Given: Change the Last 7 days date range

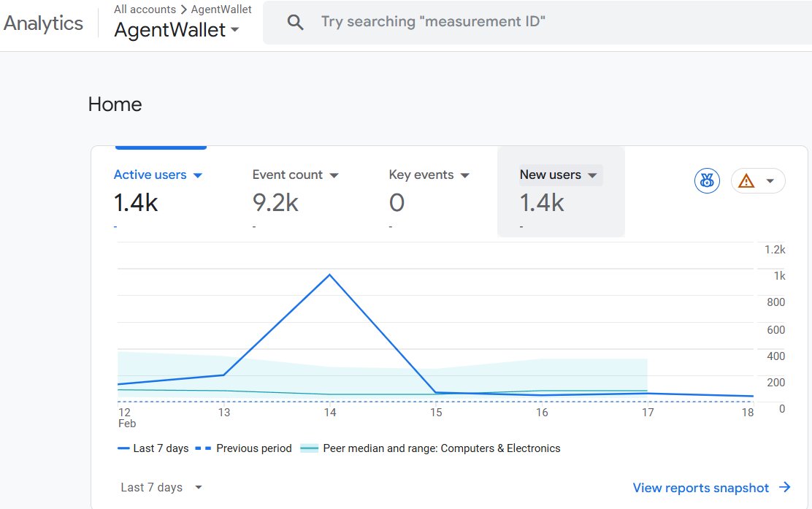Looking at the screenshot, I should pyautogui.click(x=161, y=487).
